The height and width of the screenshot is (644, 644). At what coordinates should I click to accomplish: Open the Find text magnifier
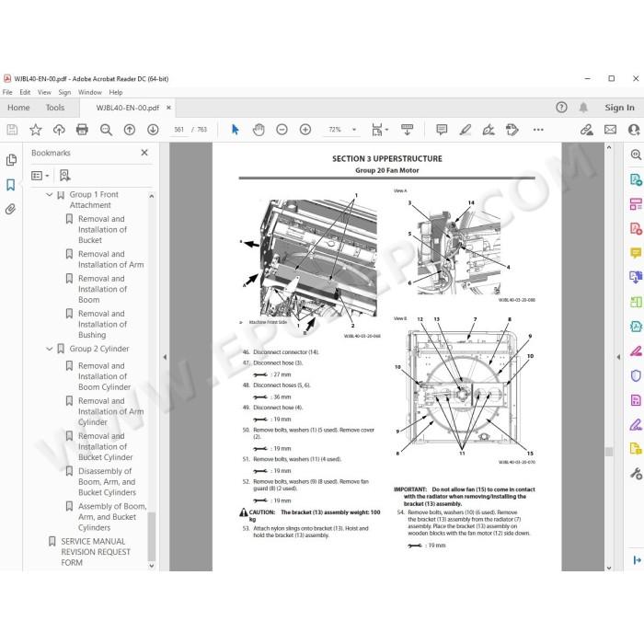pos(106,130)
